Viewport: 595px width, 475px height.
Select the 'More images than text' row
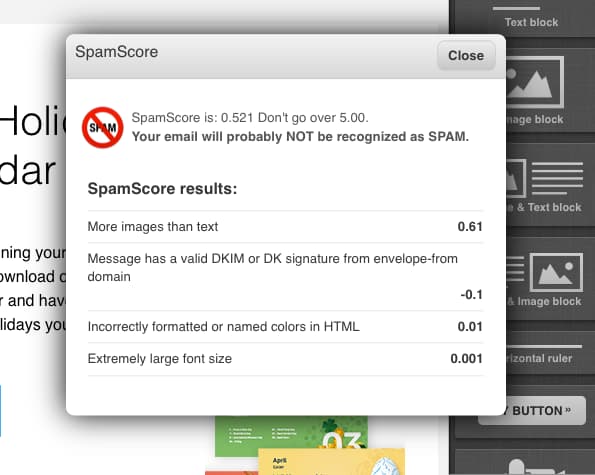(285, 226)
